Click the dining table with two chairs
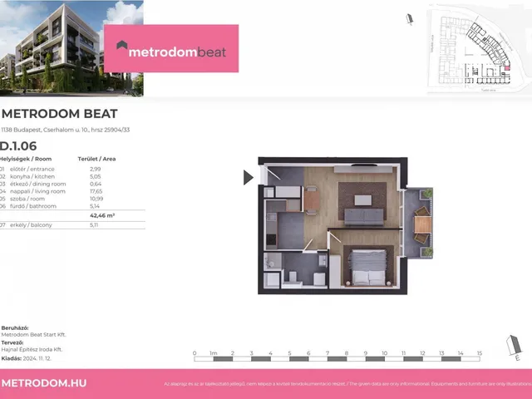The image size is (532, 399). [x=311, y=201]
